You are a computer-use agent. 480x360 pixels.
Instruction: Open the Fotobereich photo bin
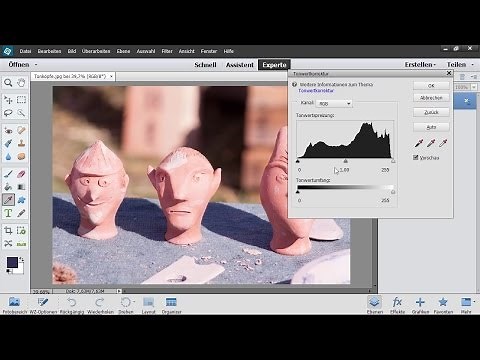14,305
